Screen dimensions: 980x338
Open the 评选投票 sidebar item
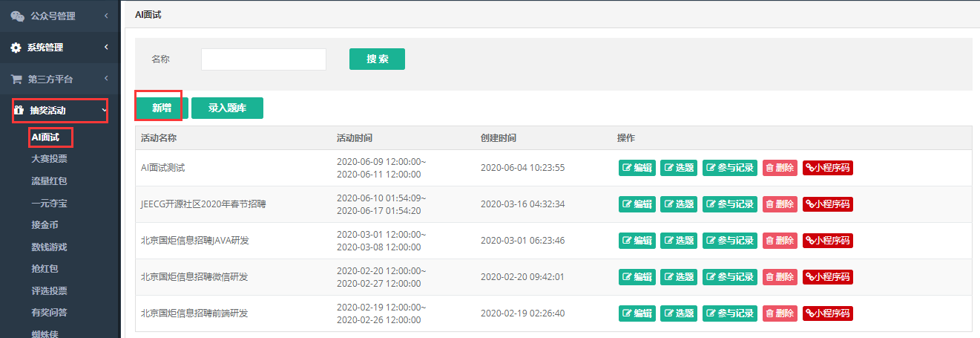(x=49, y=290)
